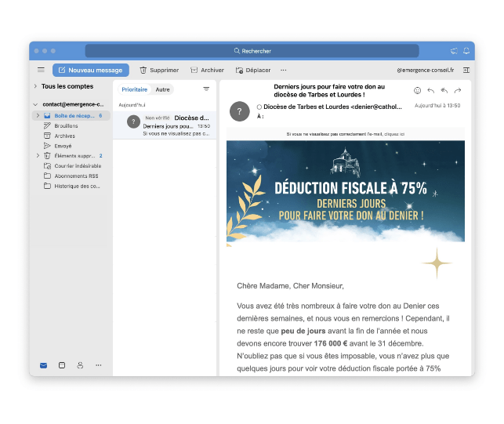This screenshot has height=424, width=504.
Task: Switch to Mail view icon
Action: click(x=43, y=365)
